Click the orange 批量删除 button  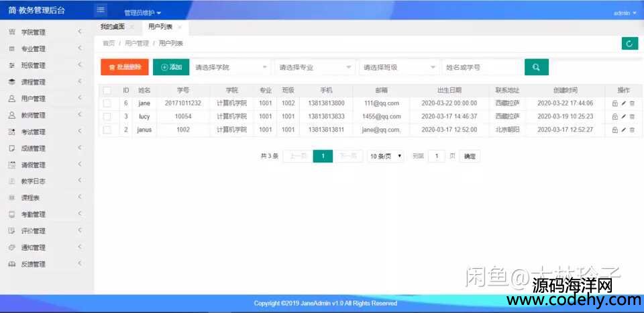[124, 67]
